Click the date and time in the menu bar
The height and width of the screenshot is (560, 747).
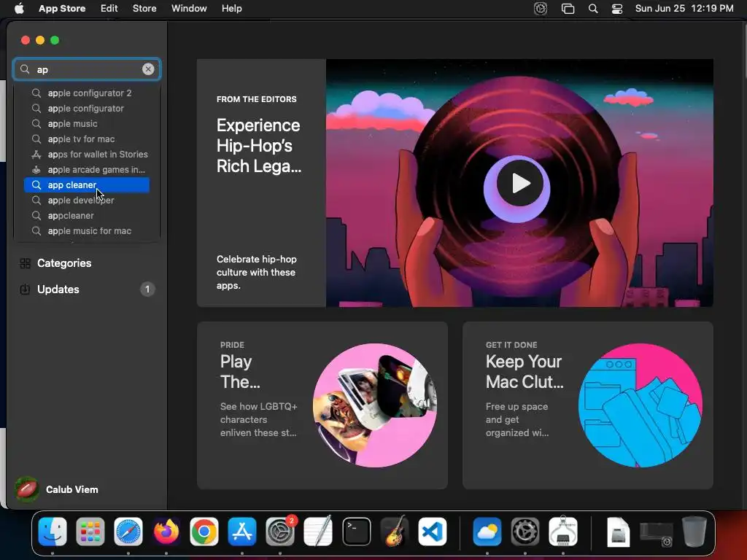(x=684, y=8)
